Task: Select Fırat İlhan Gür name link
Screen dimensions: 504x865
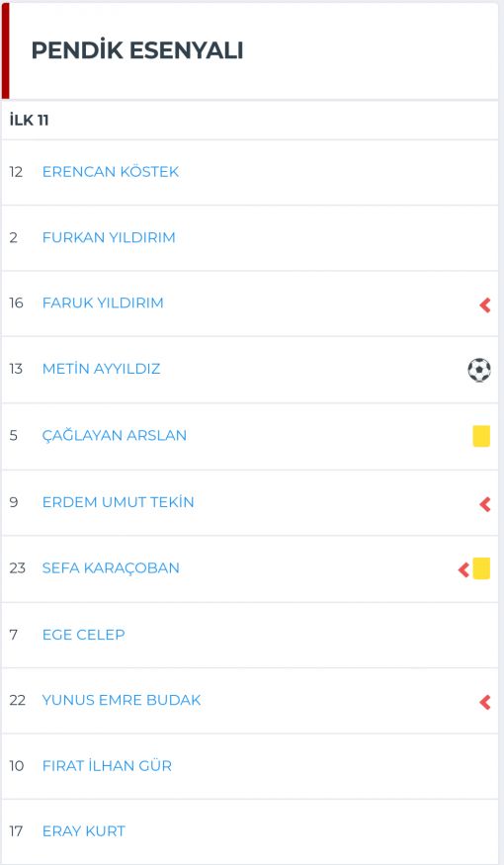Action: point(107,766)
